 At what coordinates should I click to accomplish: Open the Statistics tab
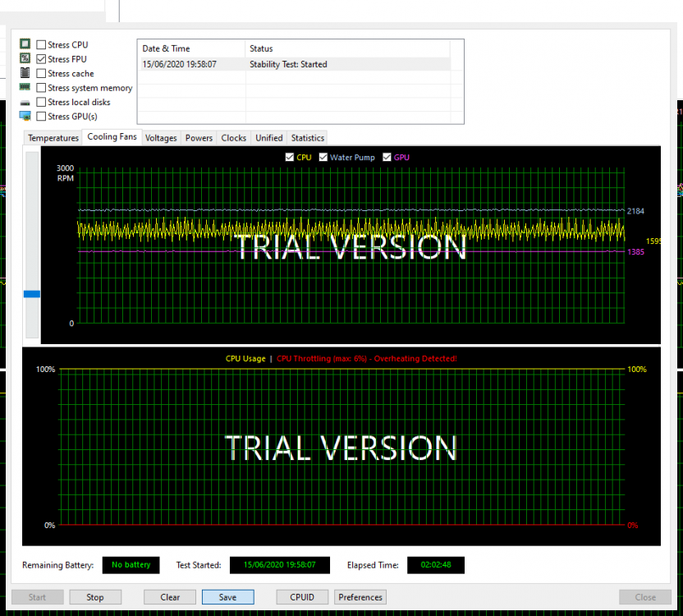click(x=307, y=138)
